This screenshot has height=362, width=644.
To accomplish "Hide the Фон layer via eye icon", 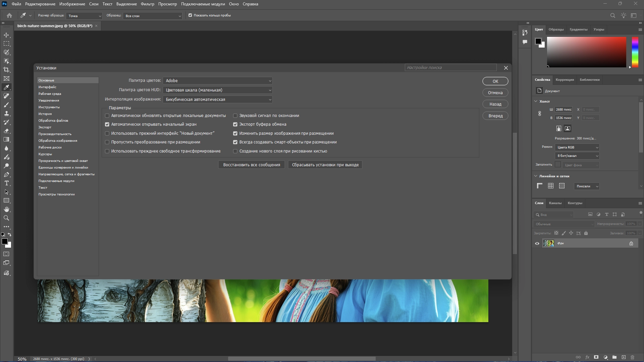I will (537, 244).
